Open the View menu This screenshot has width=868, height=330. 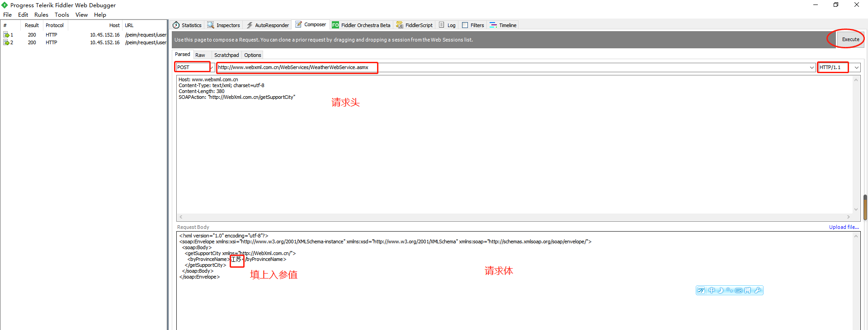pyautogui.click(x=81, y=15)
